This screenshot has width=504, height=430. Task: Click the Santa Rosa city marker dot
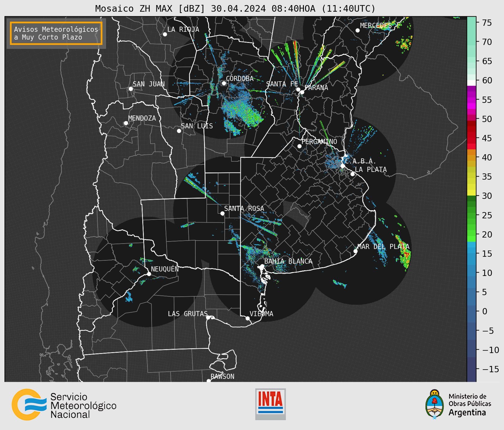pyautogui.click(x=222, y=214)
